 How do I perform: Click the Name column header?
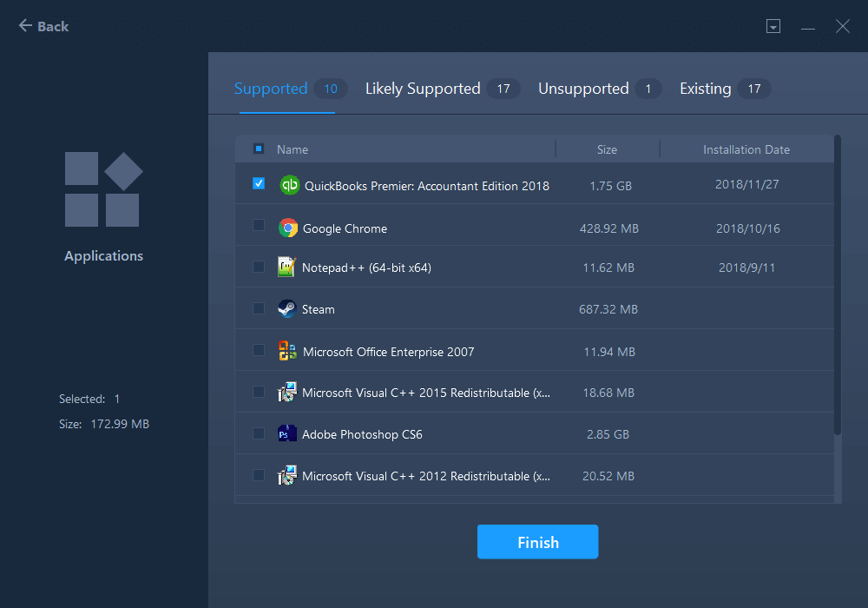pyautogui.click(x=293, y=149)
